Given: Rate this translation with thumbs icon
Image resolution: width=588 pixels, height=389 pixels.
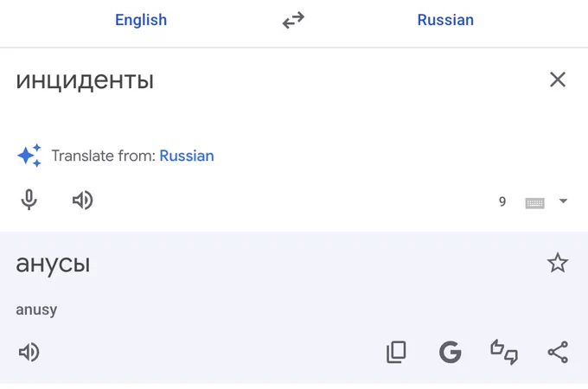Looking at the screenshot, I should 504,352.
